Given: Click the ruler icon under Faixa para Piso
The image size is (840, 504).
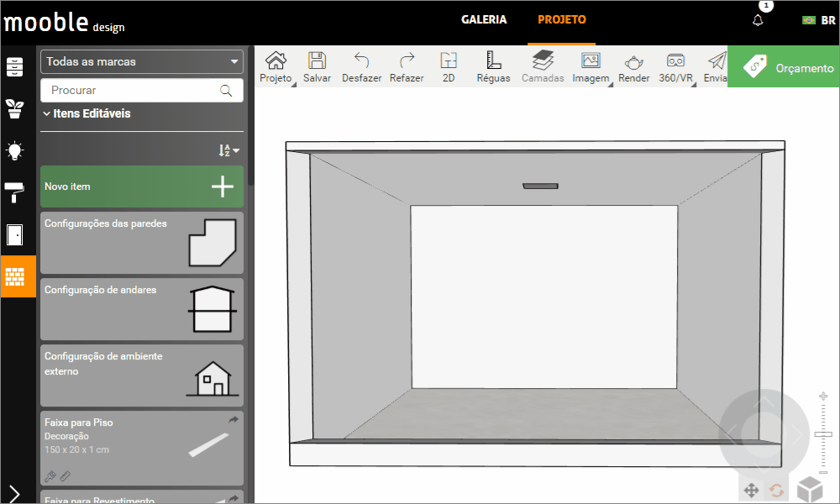Looking at the screenshot, I should click(65, 475).
